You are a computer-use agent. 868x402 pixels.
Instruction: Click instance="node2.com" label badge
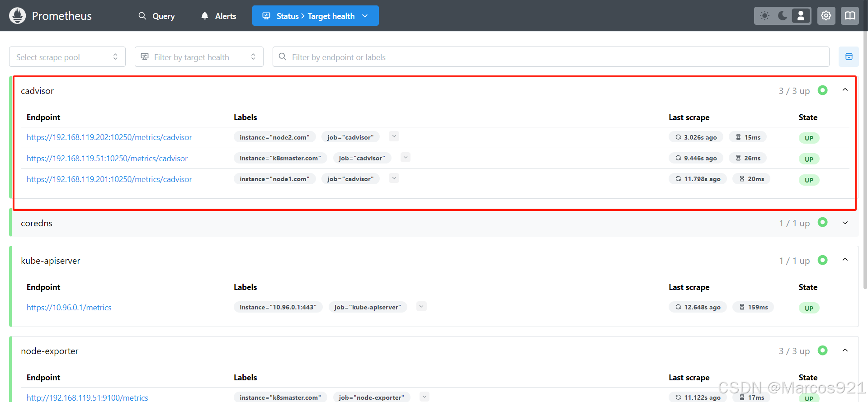coord(274,137)
